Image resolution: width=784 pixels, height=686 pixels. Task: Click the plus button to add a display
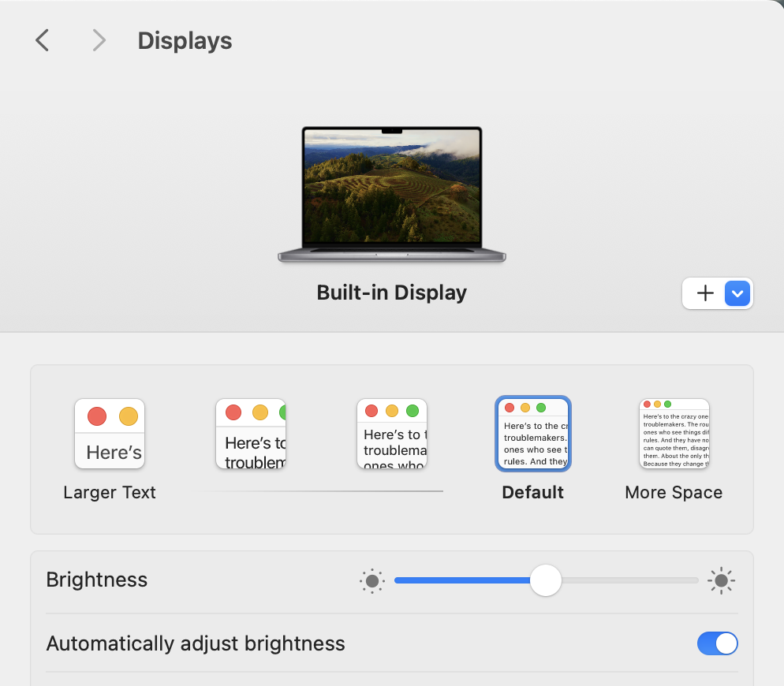tap(704, 293)
